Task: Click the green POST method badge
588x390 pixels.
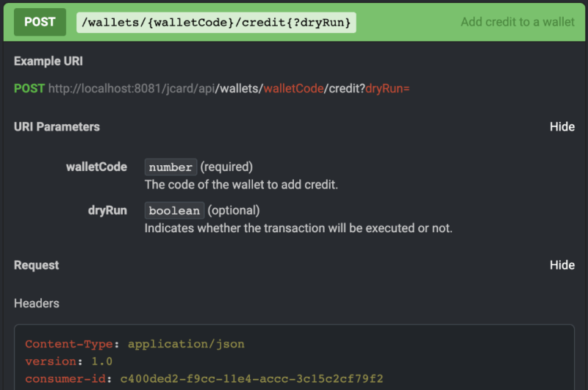Action: point(40,22)
